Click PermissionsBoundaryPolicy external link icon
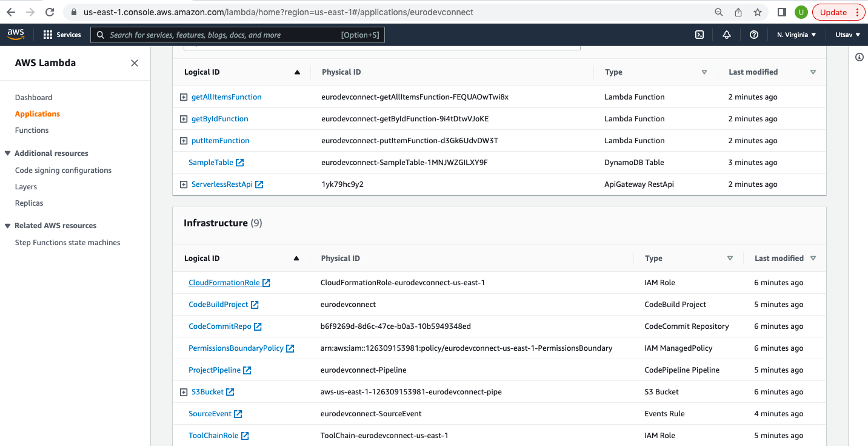The width and height of the screenshot is (868, 446). 290,348
